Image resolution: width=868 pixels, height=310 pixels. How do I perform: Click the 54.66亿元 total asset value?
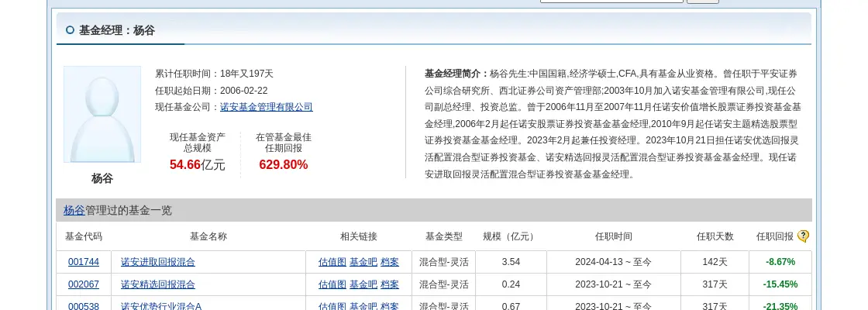(198, 164)
